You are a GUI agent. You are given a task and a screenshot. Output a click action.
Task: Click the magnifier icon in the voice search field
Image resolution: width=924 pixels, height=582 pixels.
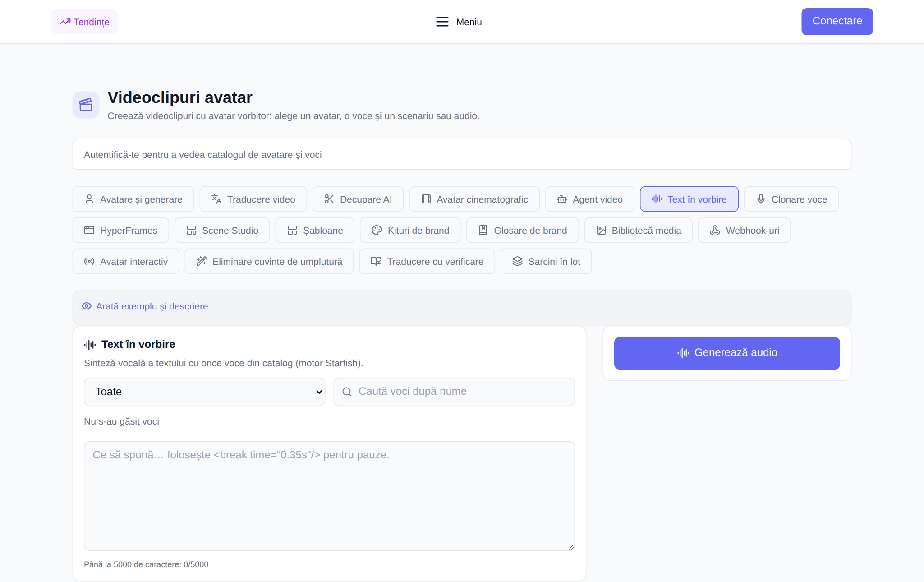347,392
